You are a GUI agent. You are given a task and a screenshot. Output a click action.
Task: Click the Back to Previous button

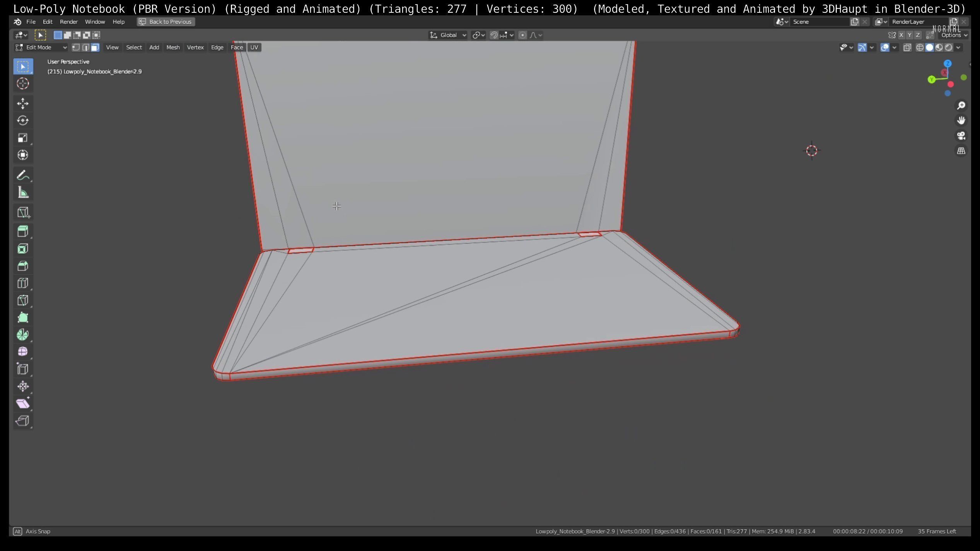point(166,22)
